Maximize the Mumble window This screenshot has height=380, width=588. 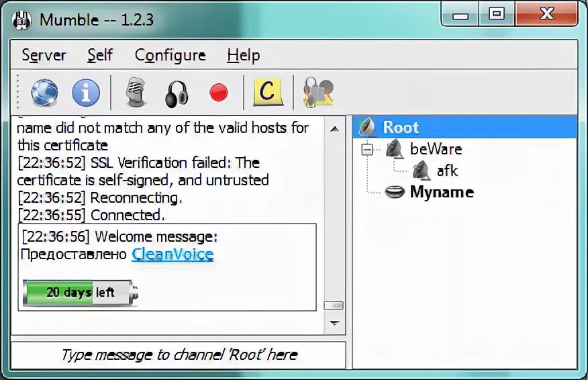click(x=497, y=14)
